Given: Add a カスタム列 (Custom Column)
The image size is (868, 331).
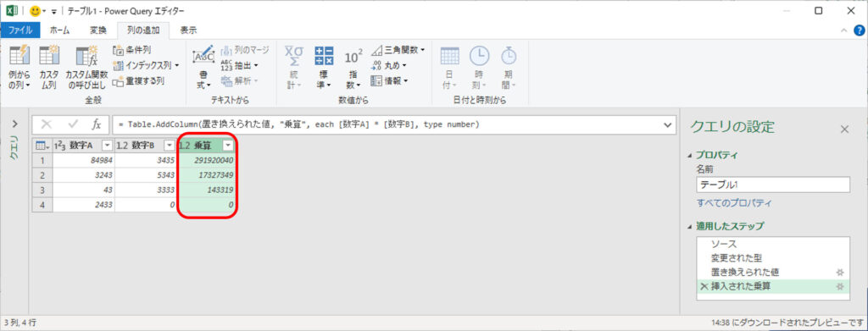Looking at the screenshot, I should click(48, 68).
